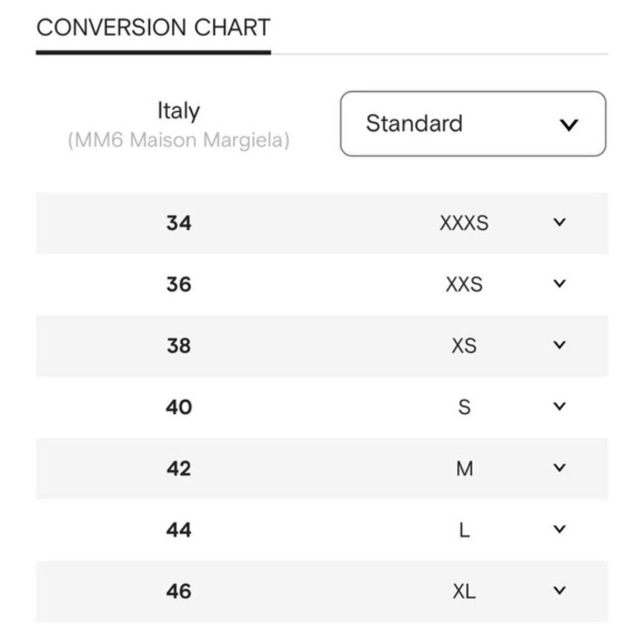Expand the L size row chevron
644x644 pixels.
tap(560, 529)
